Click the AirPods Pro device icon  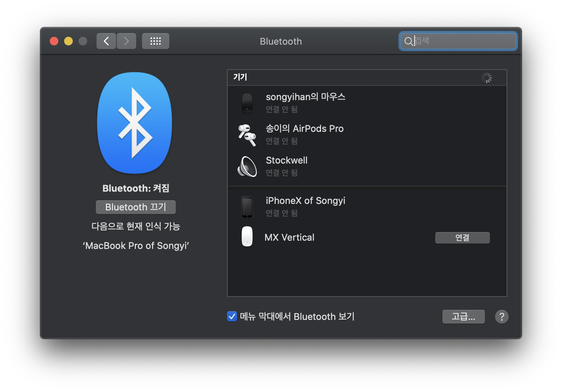click(x=247, y=135)
